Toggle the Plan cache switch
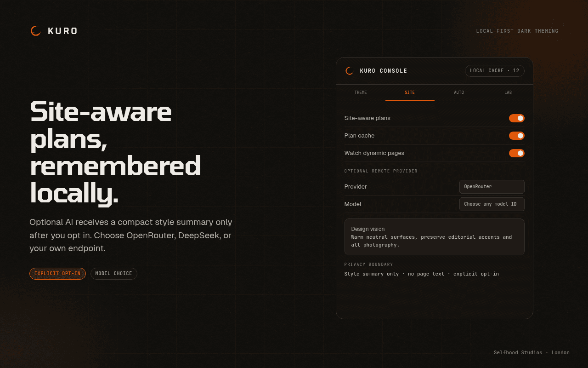Image resolution: width=588 pixels, height=368 pixels. (x=516, y=136)
